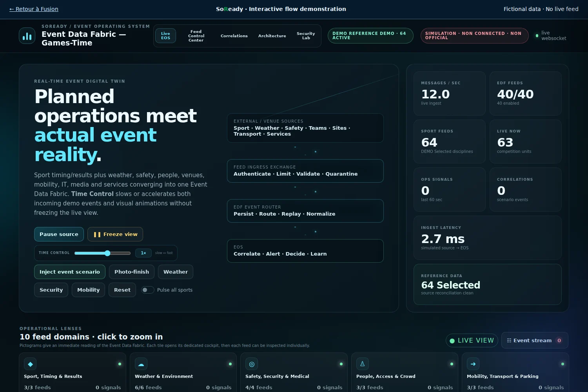This screenshot has height=392, width=588.
Task: Open the Correlations metric card
Action: (526, 190)
